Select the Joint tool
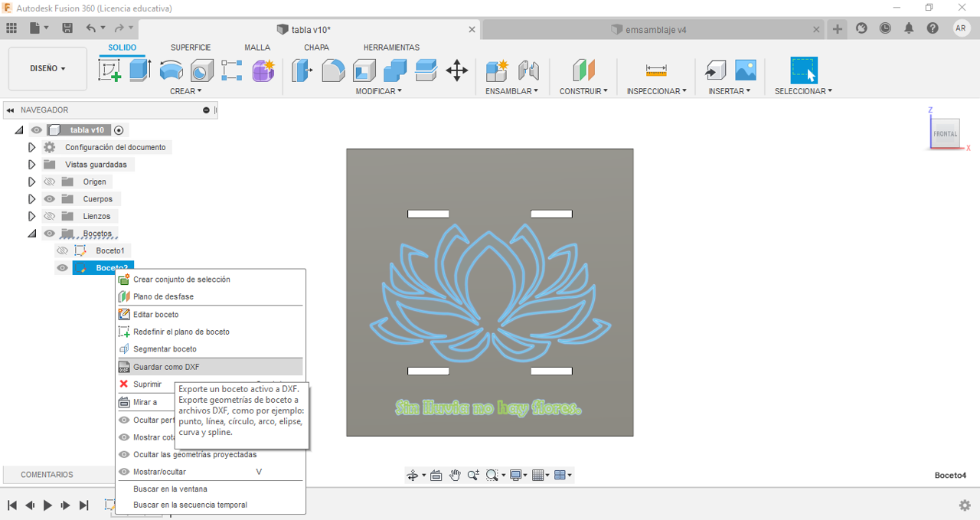The image size is (980, 520). (x=528, y=70)
